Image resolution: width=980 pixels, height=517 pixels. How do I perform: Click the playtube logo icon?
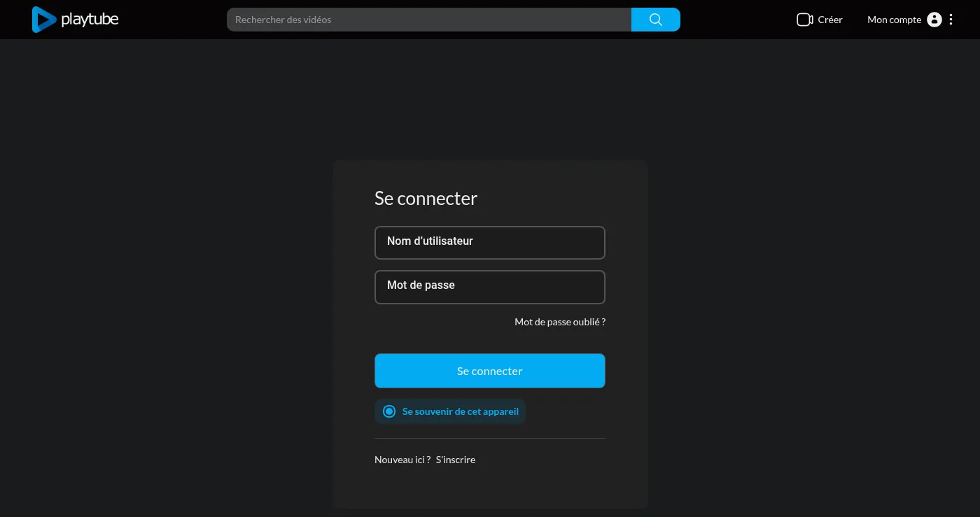click(43, 20)
